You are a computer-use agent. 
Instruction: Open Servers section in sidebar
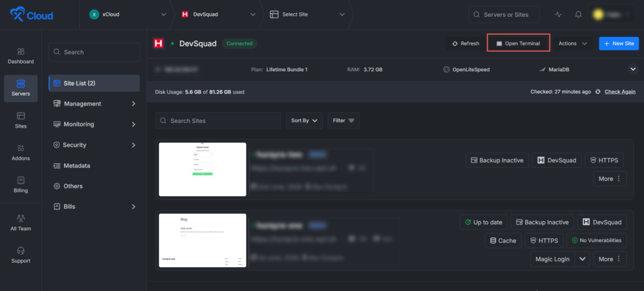(21, 88)
